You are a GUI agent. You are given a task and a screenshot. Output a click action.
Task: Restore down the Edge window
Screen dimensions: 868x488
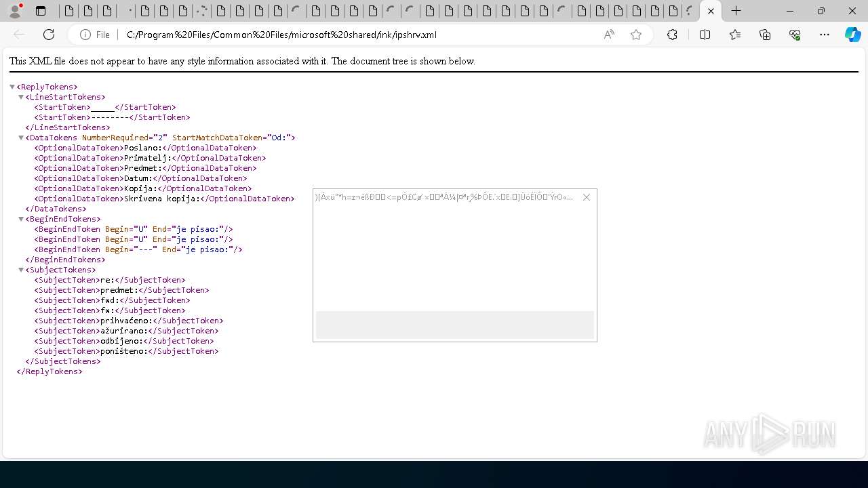click(821, 11)
